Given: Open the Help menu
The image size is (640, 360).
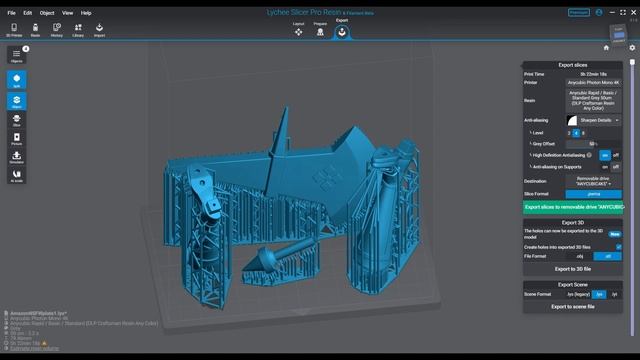Looking at the screenshot, I should [86, 13].
